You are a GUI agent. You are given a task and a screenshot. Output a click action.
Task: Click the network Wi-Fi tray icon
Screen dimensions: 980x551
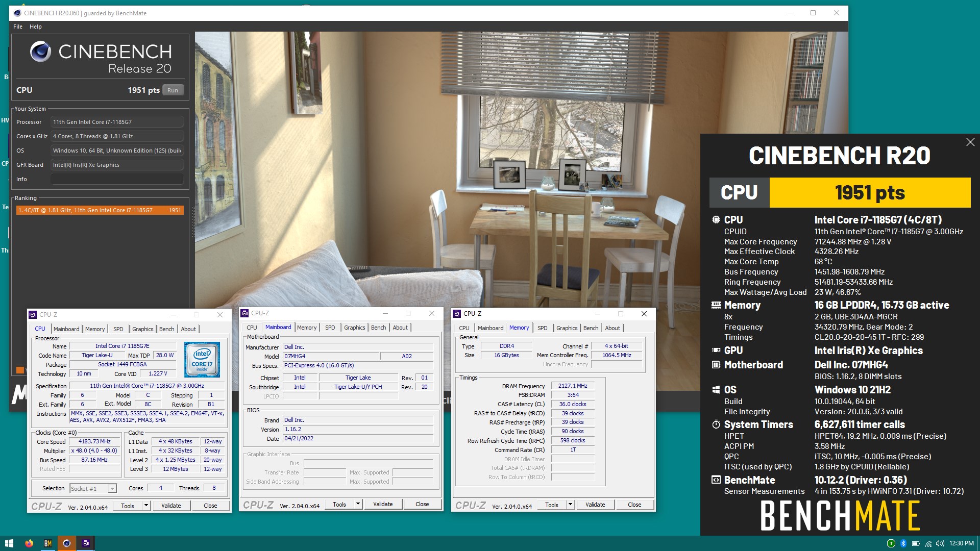(928, 543)
